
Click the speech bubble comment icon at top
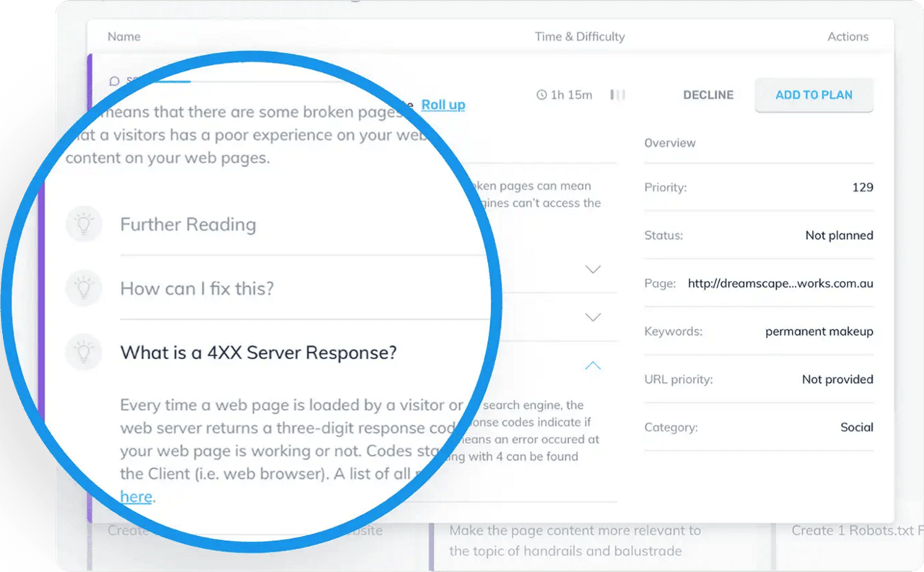pos(114,81)
